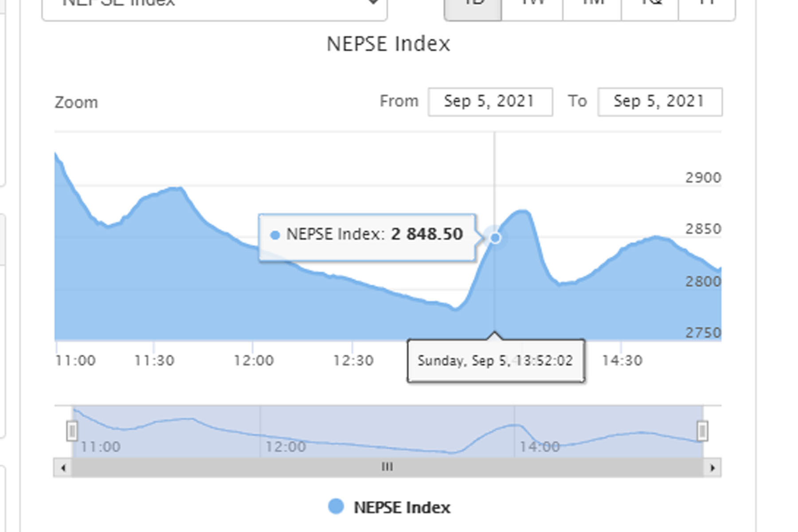Click the Zoom label
Image resolution: width=798 pixels, height=532 pixels.
[x=76, y=102]
